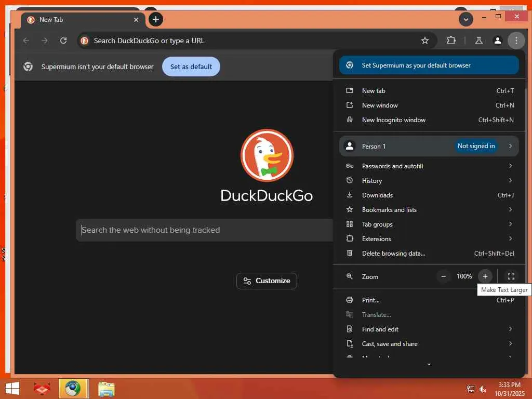This screenshot has width=532, height=399.
Task: Open Tab groups submenu
Action: (429, 224)
